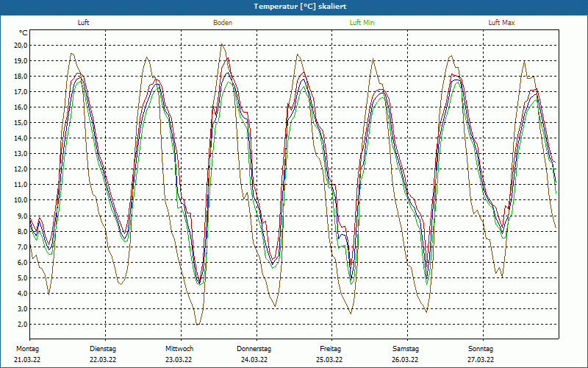Click the 20,0 y-axis value label
The image size is (588, 368).
click(21, 45)
